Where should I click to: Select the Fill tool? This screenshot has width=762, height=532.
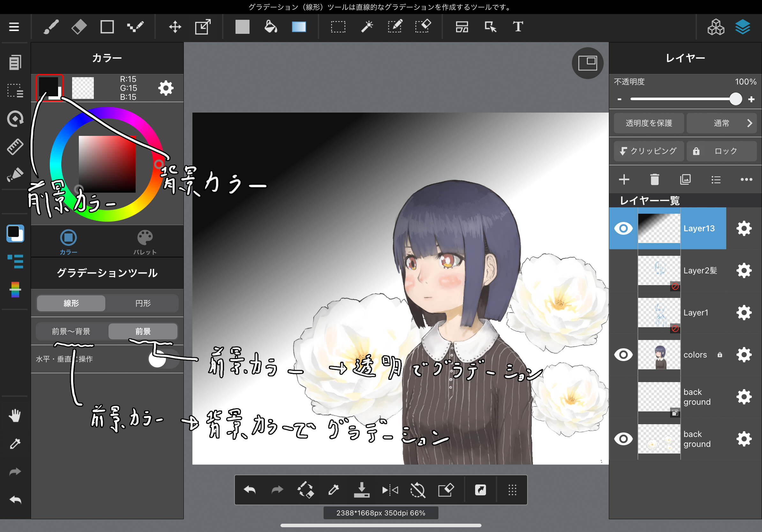[270, 27]
